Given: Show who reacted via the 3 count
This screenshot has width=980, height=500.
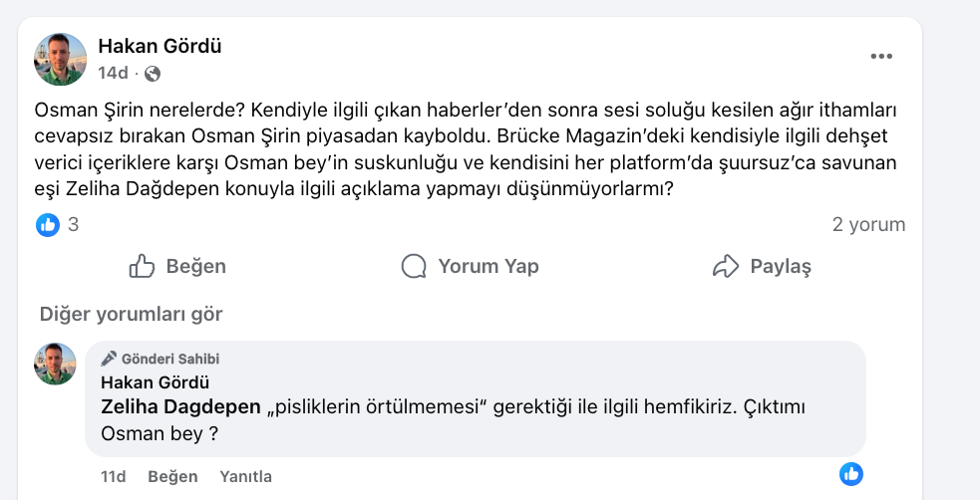Looking at the screenshot, I should click(73, 225).
